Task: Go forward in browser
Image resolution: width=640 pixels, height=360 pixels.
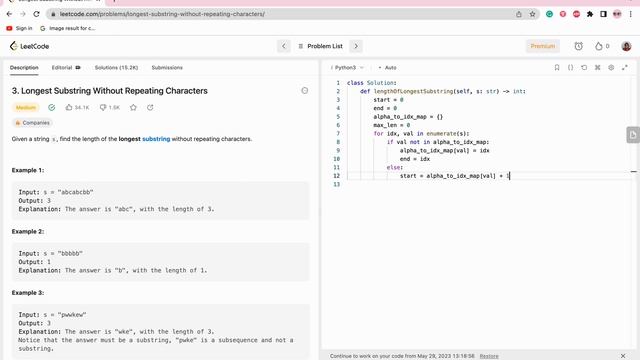Action: tap(23, 14)
